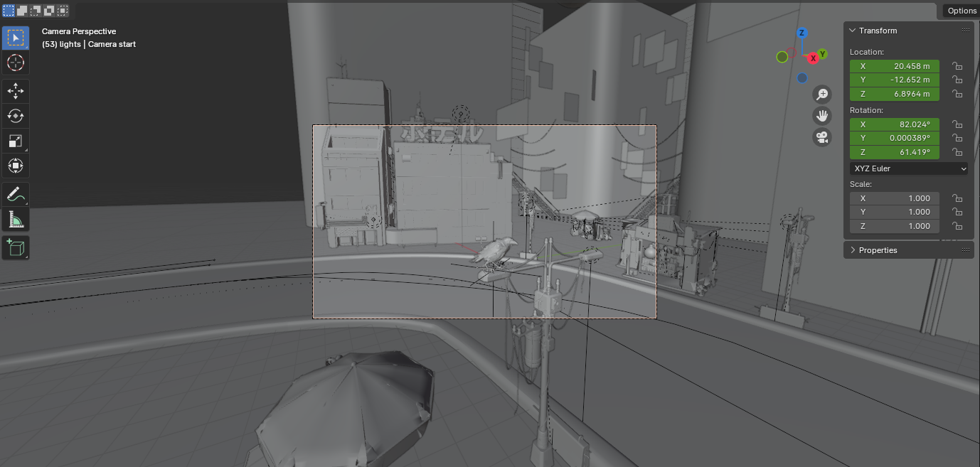980x467 pixels.
Task: Click the viewport zoom magnifier icon
Action: 822,95
